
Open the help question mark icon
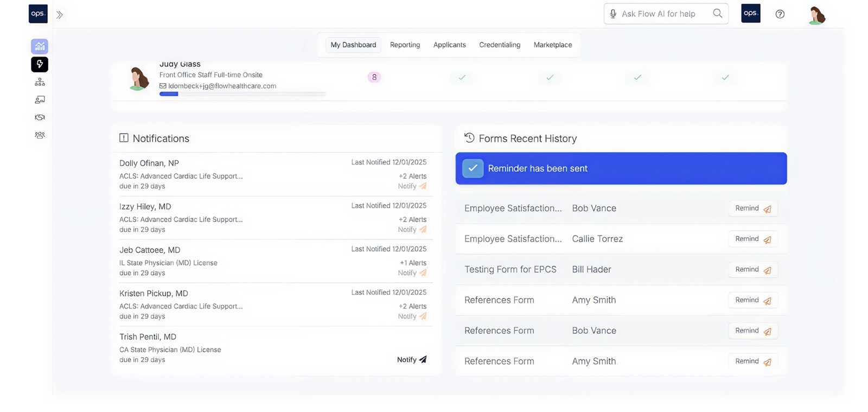tap(780, 14)
